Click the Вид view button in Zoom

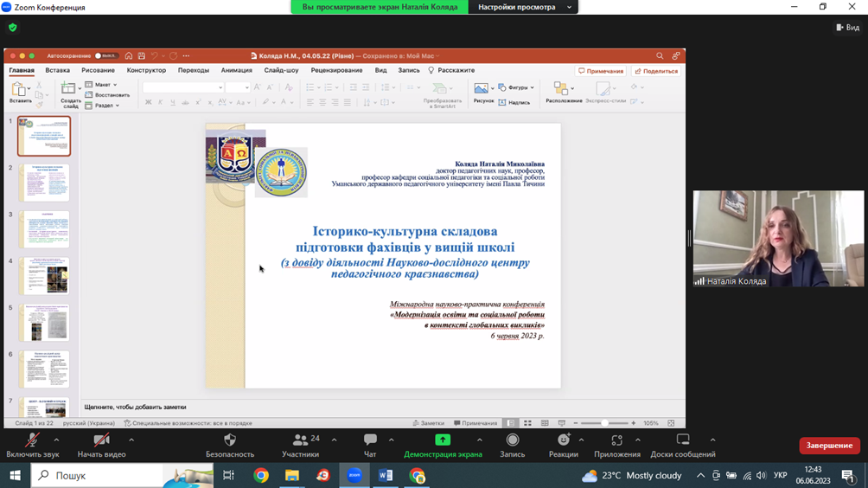tap(847, 27)
